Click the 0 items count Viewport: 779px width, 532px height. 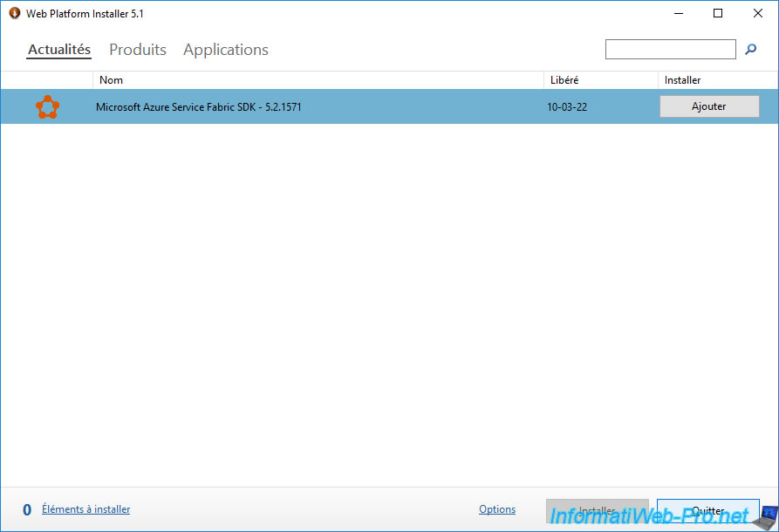pos(27,509)
